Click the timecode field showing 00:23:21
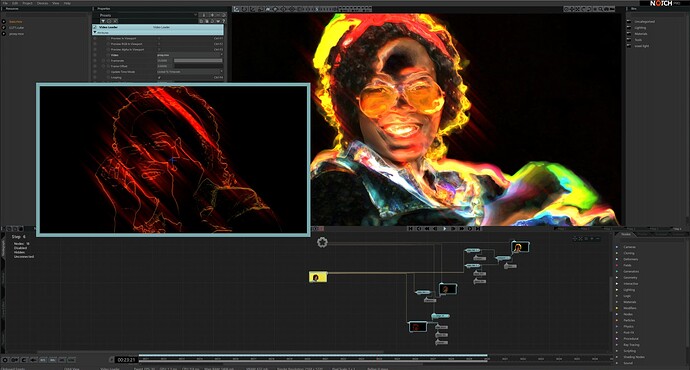The height and width of the screenshot is (370, 690). (x=126, y=360)
